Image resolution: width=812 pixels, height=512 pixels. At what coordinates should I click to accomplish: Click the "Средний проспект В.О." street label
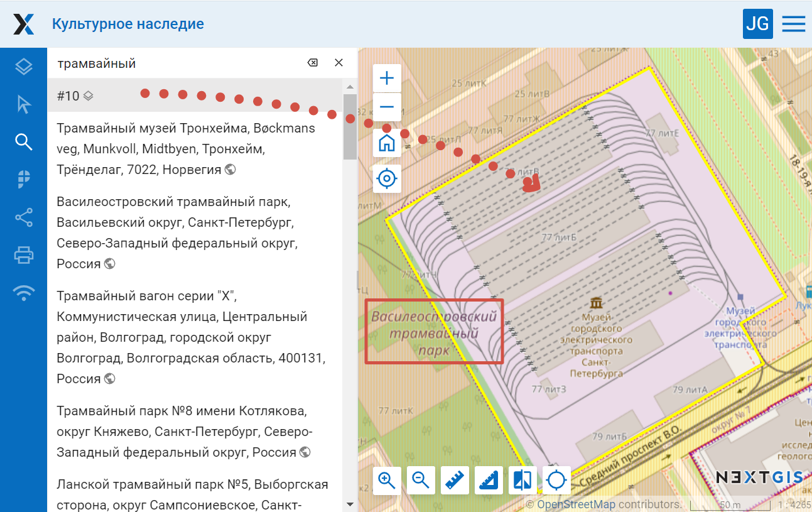(630, 457)
